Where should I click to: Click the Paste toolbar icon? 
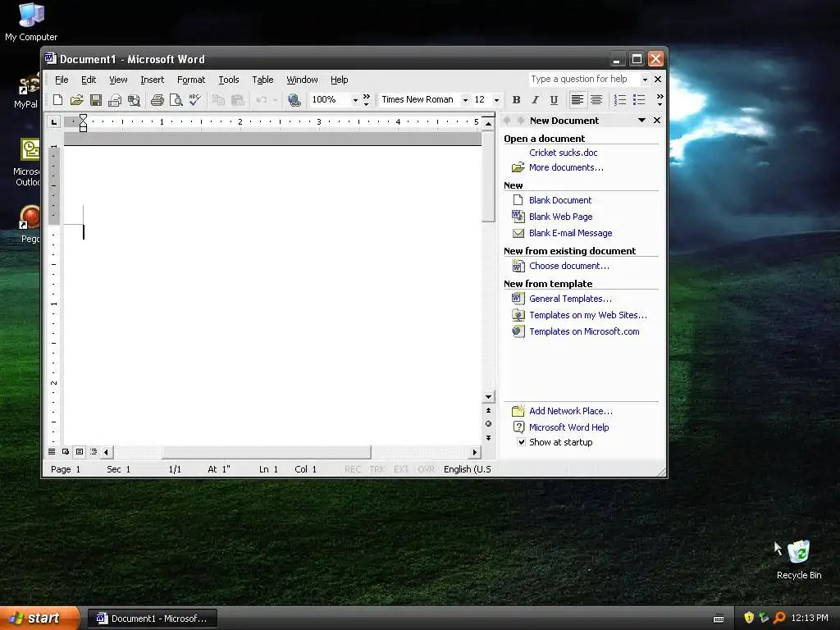(x=237, y=99)
